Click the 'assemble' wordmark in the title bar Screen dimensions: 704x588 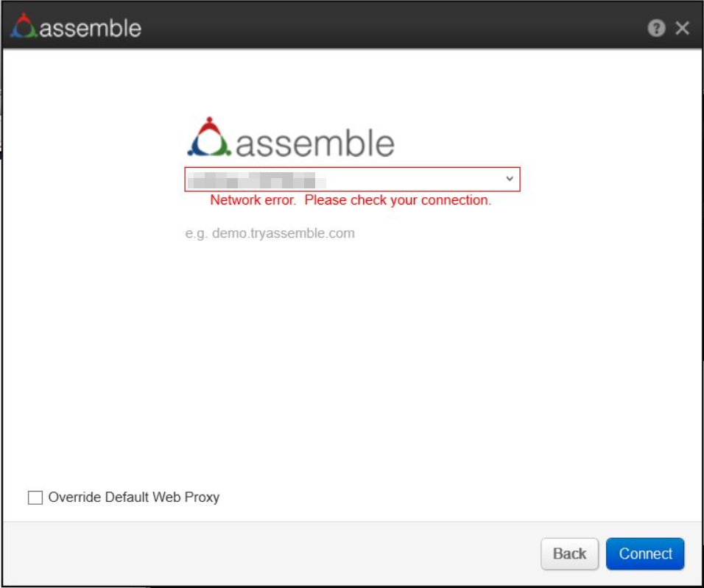pyautogui.click(x=90, y=28)
